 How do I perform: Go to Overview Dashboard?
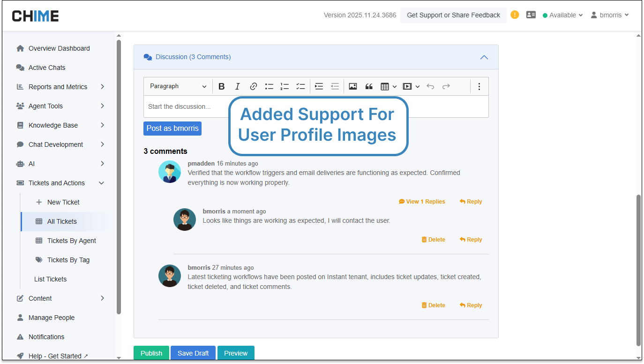(x=59, y=48)
